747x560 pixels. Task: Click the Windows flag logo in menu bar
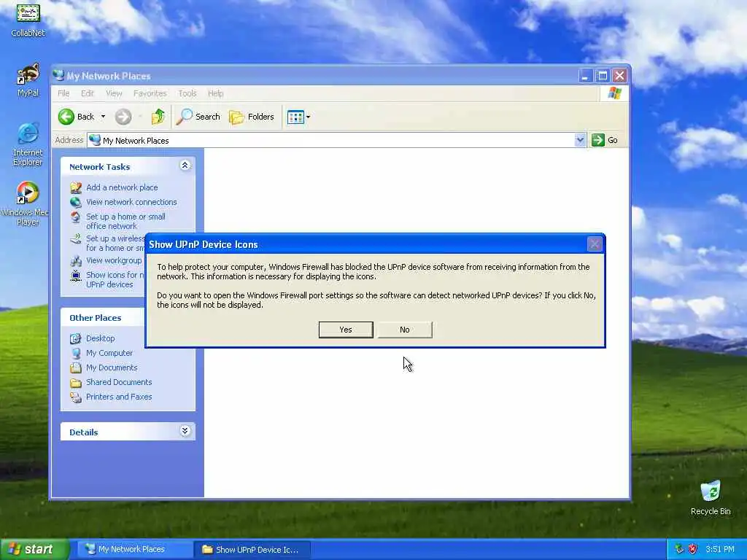(x=614, y=93)
